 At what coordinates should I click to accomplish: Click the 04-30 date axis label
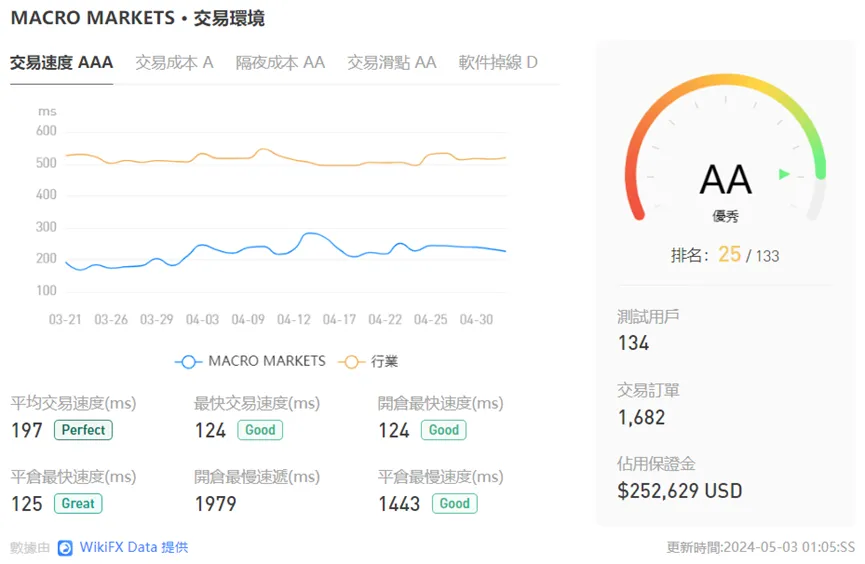click(x=476, y=320)
